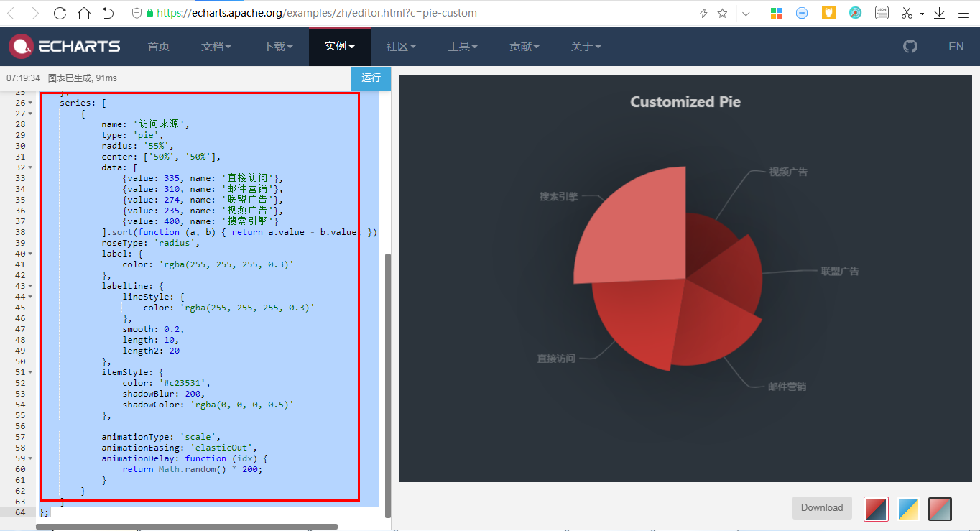This screenshot has width=980, height=531.
Task: Open the GitHub icon in navbar
Action: [x=910, y=46]
